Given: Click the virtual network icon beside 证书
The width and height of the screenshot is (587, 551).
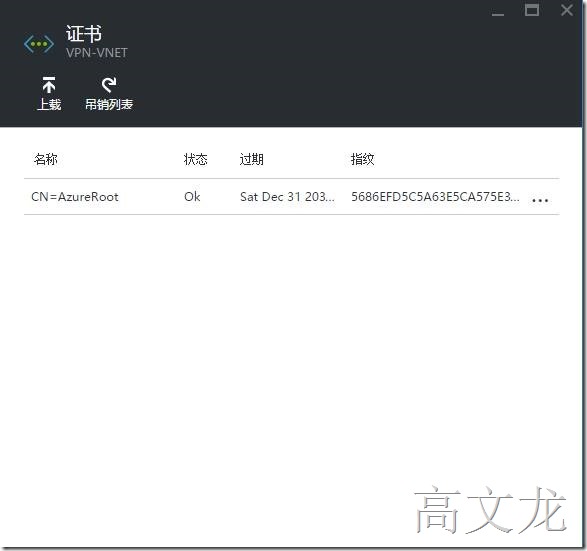Looking at the screenshot, I should point(39,44).
